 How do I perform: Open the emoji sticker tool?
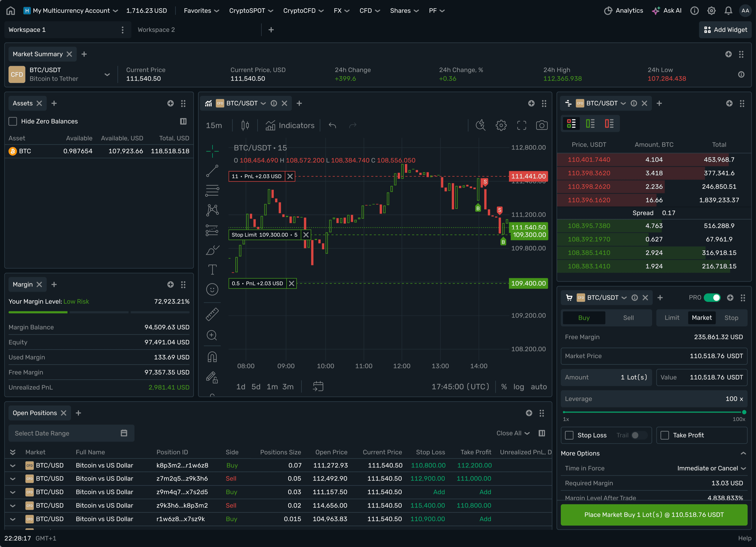[212, 289]
